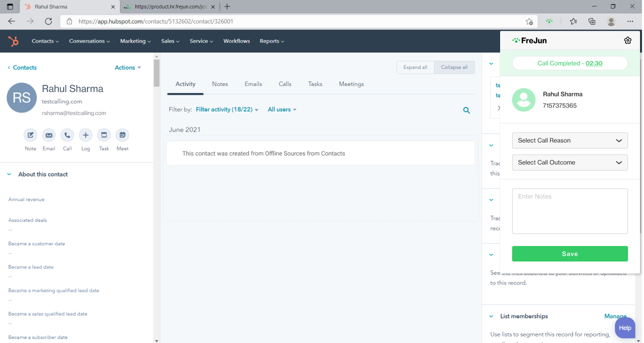Click the RS contact avatar
This screenshot has height=343, width=644.
(x=21, y=97)
